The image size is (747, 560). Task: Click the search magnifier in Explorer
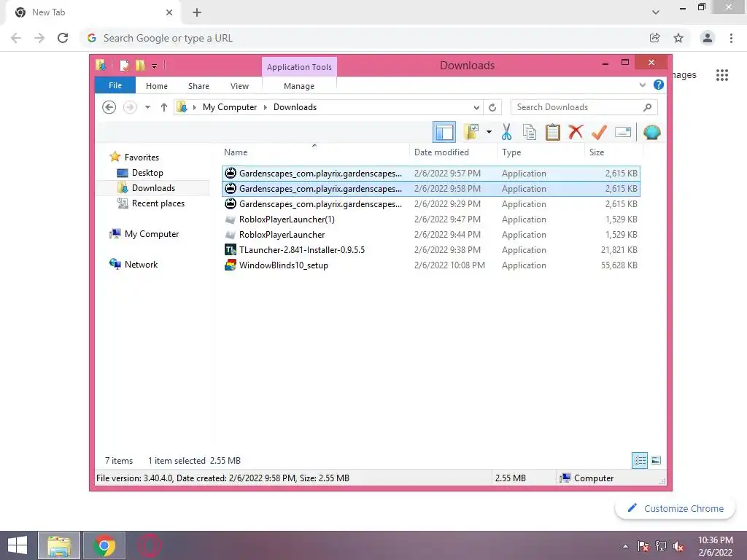(648, 107)
